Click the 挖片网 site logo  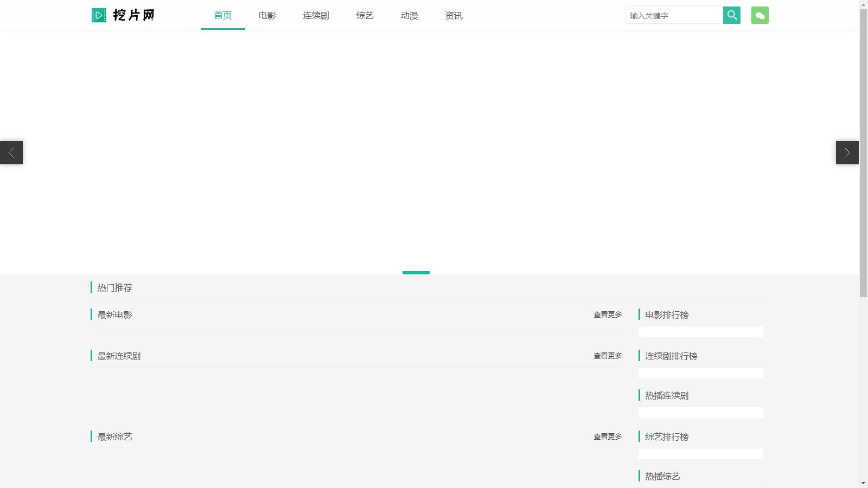tap(123, 15)
